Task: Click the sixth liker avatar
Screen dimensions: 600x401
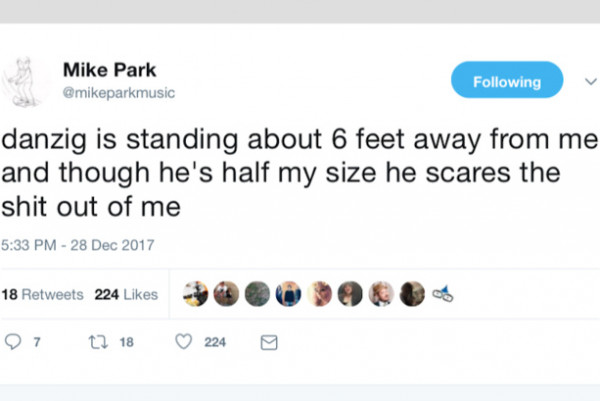Action: (x=350, y=294)
